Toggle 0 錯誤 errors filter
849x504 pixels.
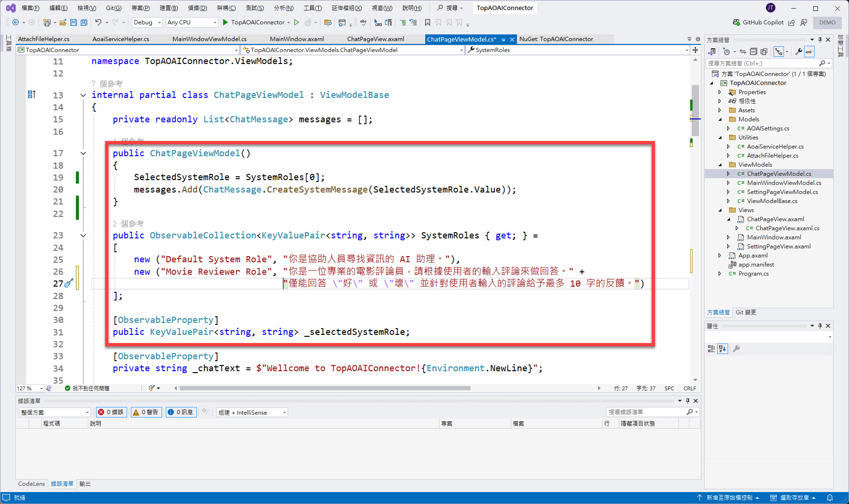tap(111, 412)
